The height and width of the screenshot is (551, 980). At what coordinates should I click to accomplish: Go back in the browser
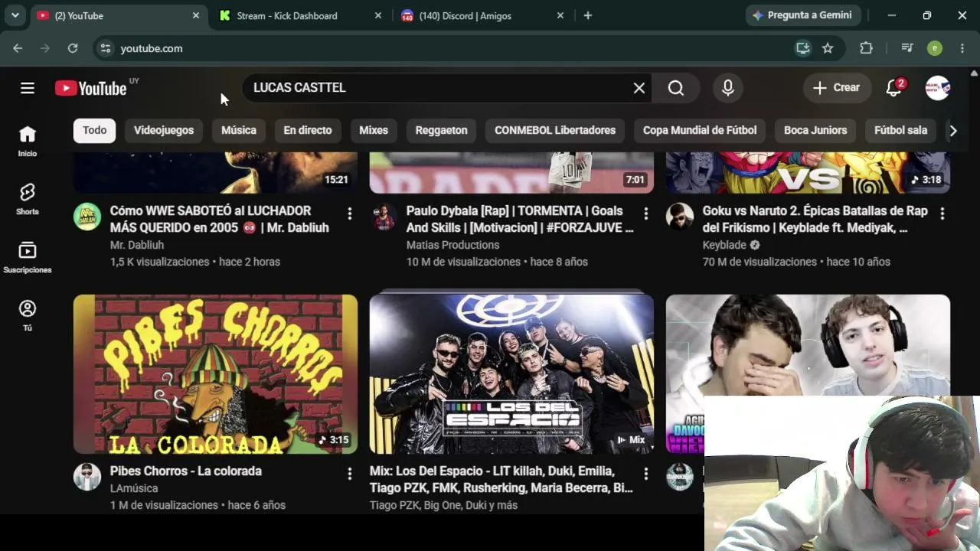coord(18,48)
